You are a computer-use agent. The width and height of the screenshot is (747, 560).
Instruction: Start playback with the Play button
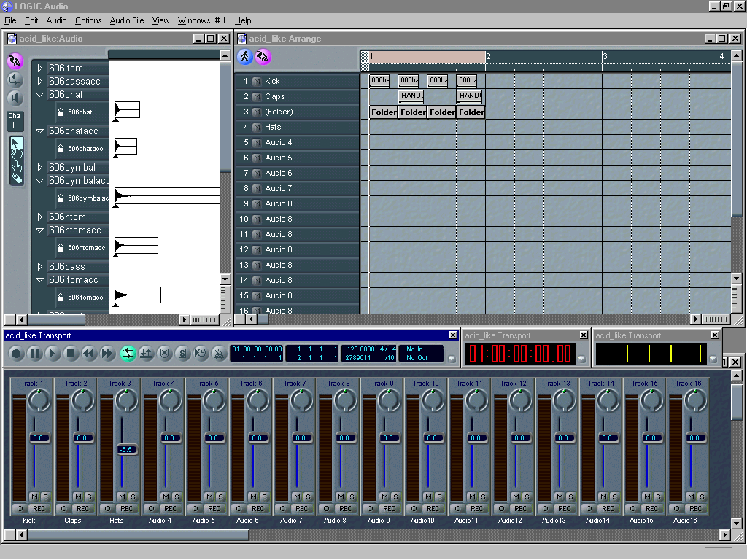(x=53, y=354)
